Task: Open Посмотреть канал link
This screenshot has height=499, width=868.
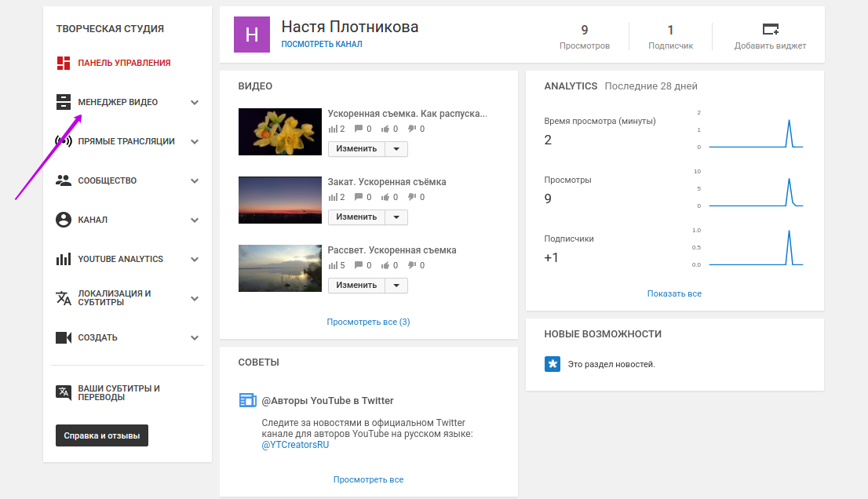Action: pos(322,44)
